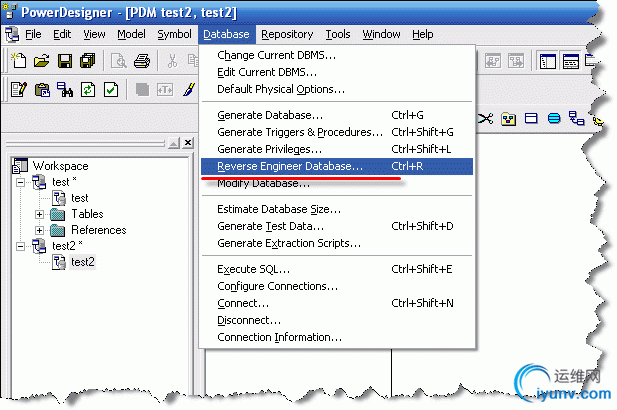Choose Generate Database
The height and width of the screenshot is (410, 617).
[x=337, y=115]
